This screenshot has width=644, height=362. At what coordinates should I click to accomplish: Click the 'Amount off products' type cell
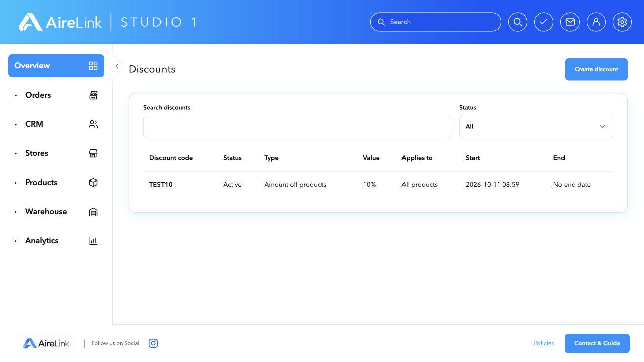[x=295, y=185]
